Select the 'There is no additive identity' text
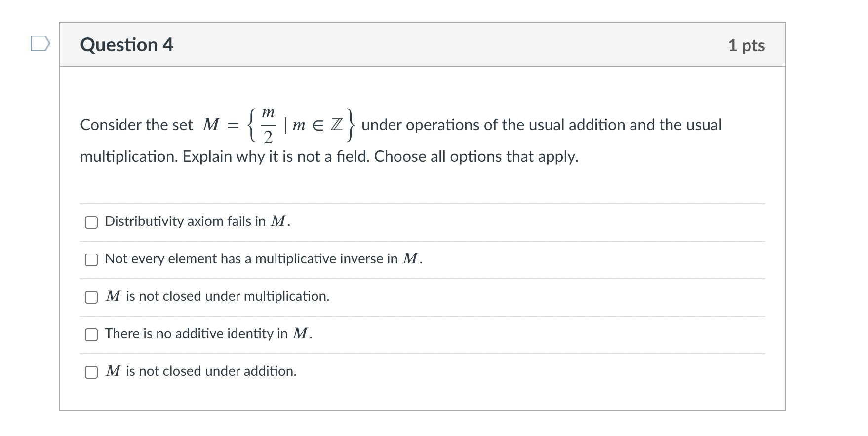 point(207,334)
